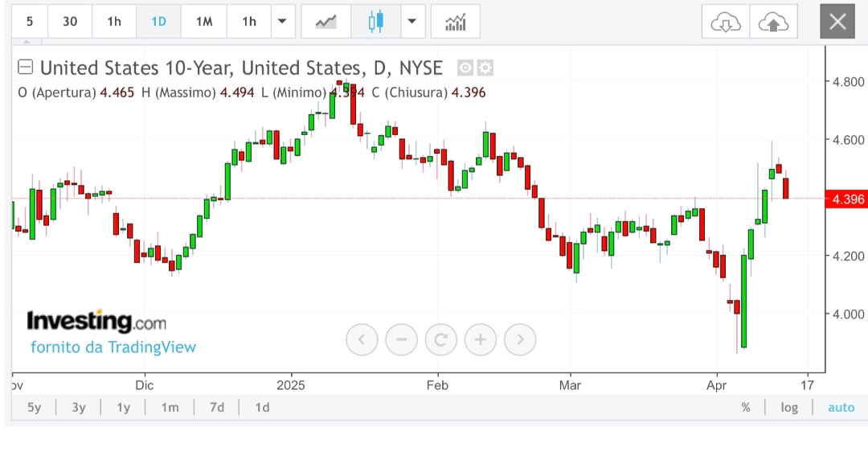Toggle the series visibility eye icon
This screenshot has width=868, height=456.
pyautogui.click(x=465, y=68)
